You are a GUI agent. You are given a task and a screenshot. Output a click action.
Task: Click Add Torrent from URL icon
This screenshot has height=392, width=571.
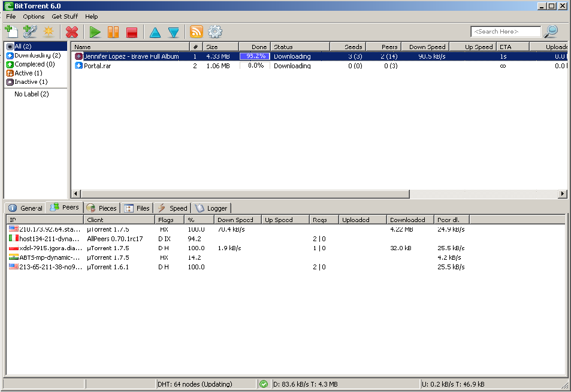point(30,32)
